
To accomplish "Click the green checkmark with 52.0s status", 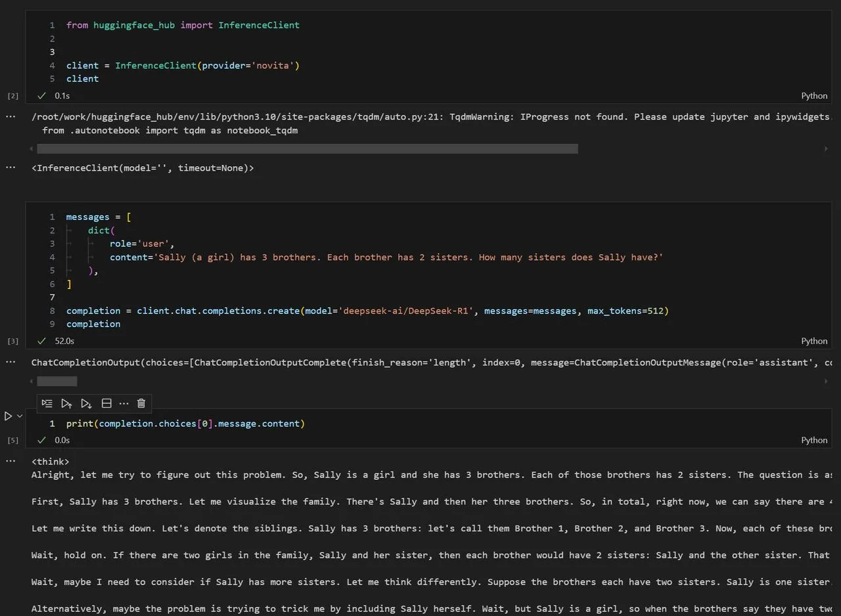I will [42, 341].
